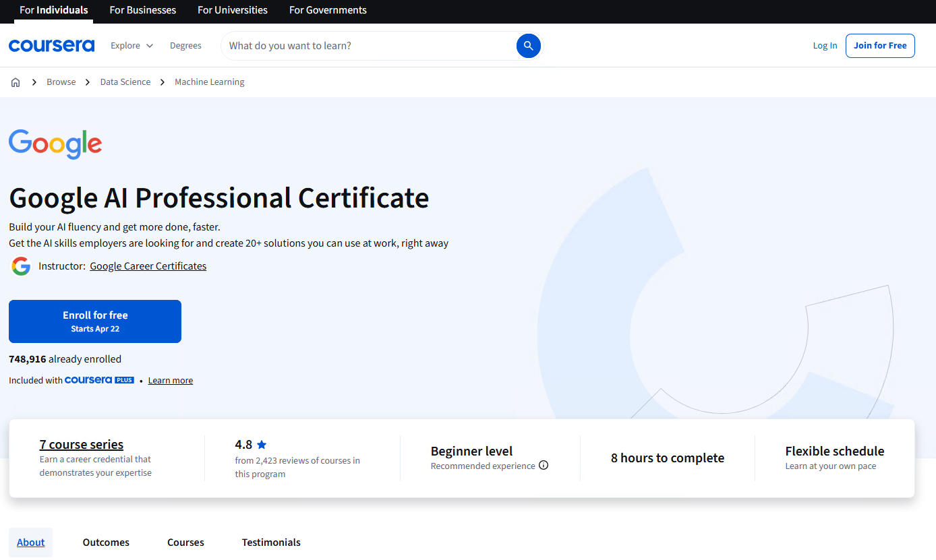Image resolution: width=936 pixels, height=560 pixels.
Task: Expand the Explore dropdown menu
Action: (x=131, y=46)
